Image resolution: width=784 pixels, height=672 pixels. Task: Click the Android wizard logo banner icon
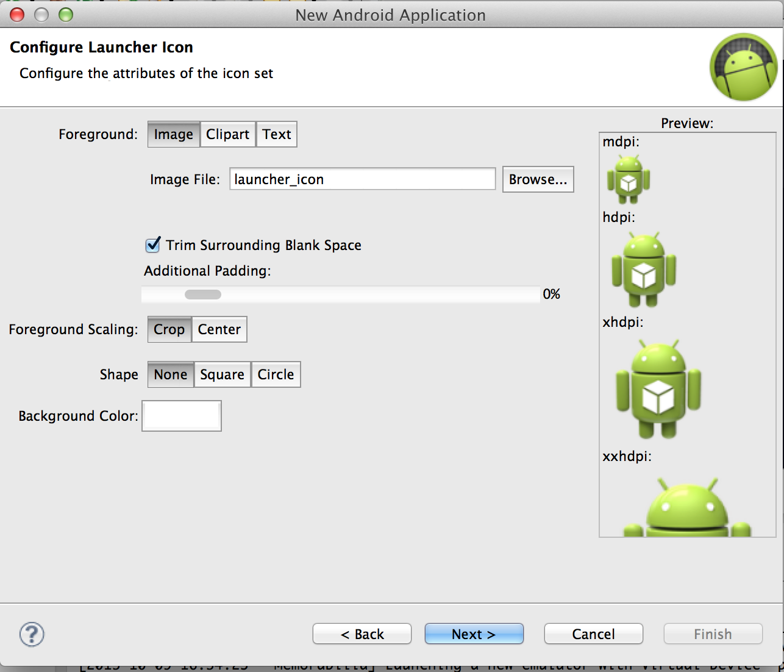coord(744,67)
